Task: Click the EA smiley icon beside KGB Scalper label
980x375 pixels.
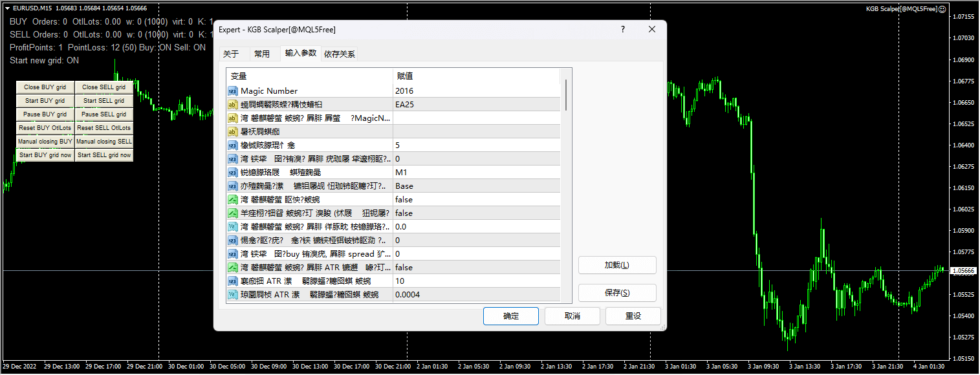Action: click(x=944, y=10)
